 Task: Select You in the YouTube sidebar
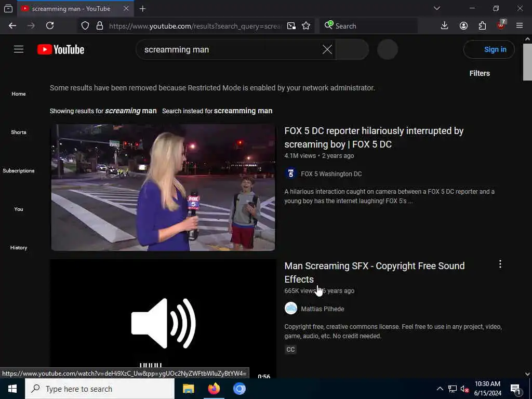click(x=19, y=209)
